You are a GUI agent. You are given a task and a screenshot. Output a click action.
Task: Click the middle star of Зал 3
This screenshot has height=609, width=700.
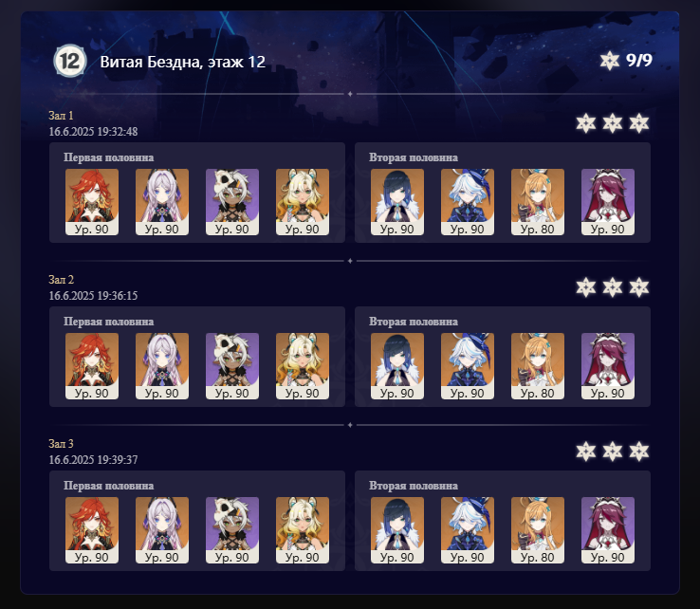(x=613, y=452)
